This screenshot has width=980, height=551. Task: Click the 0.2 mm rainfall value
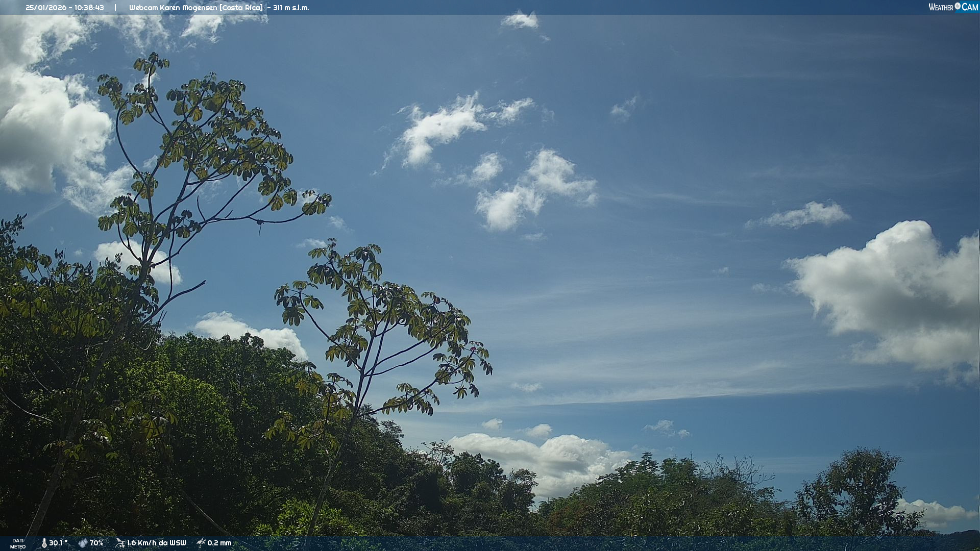pos(219,543)
